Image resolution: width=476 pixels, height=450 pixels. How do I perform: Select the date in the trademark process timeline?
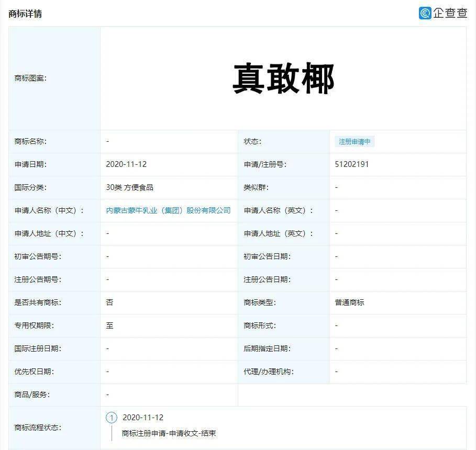(x=143, y=418)
